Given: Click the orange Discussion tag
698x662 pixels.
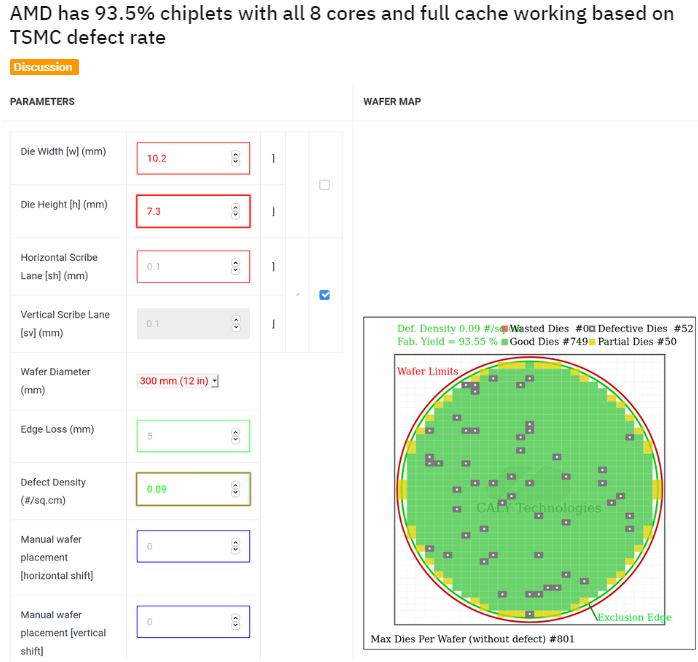Looking at the screenshot, I should 44,67.
